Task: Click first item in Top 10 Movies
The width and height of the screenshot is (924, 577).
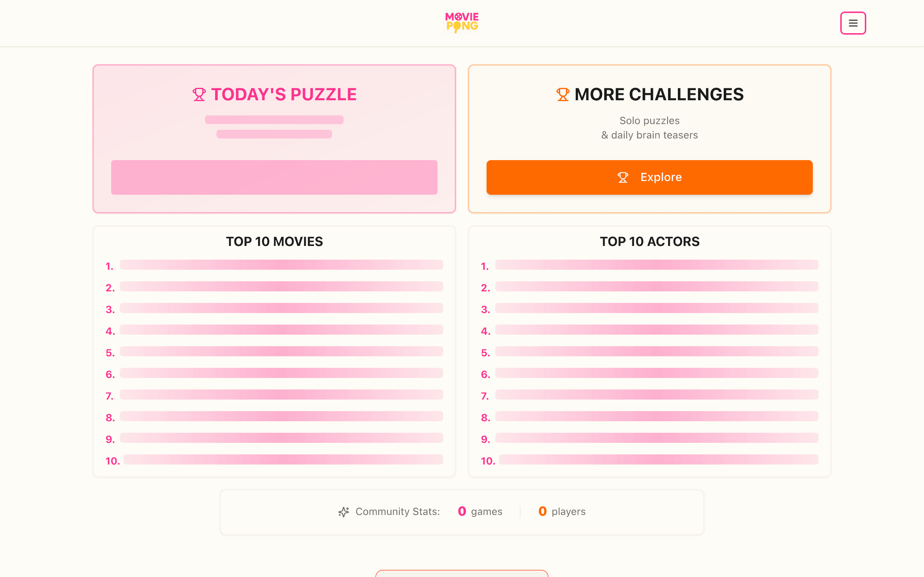Action: pos(274,265)
